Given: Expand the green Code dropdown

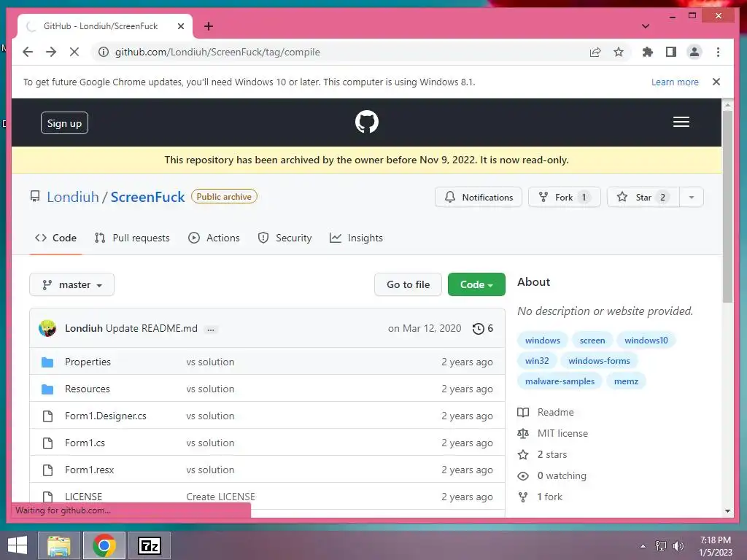Looking at the screenshot, I should tap(476, 285).
